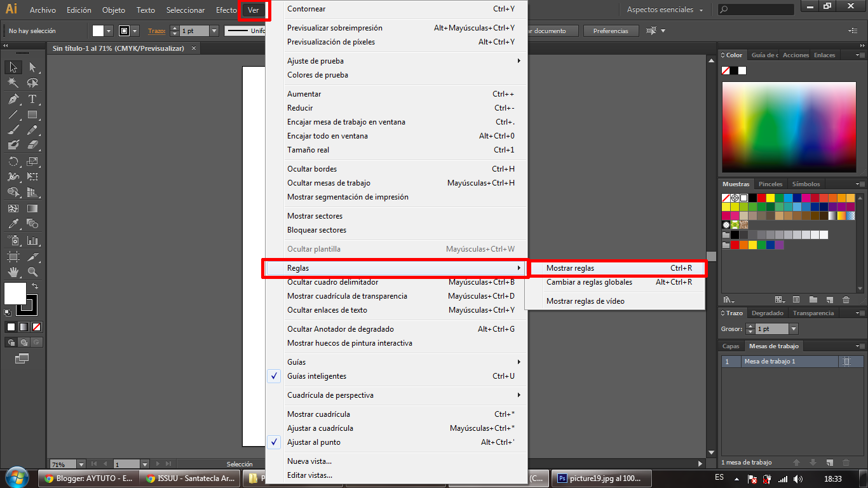Select the Rotate tool

[13, 161]
